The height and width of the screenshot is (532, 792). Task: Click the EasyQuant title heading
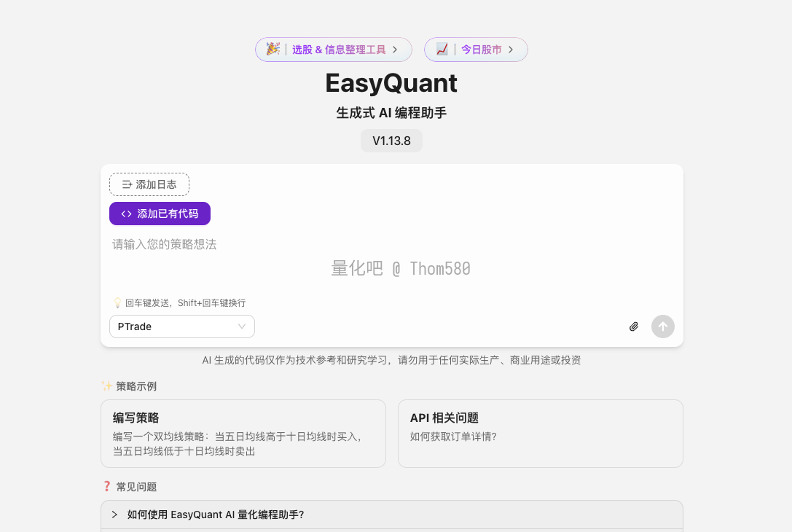pos(391,83)
